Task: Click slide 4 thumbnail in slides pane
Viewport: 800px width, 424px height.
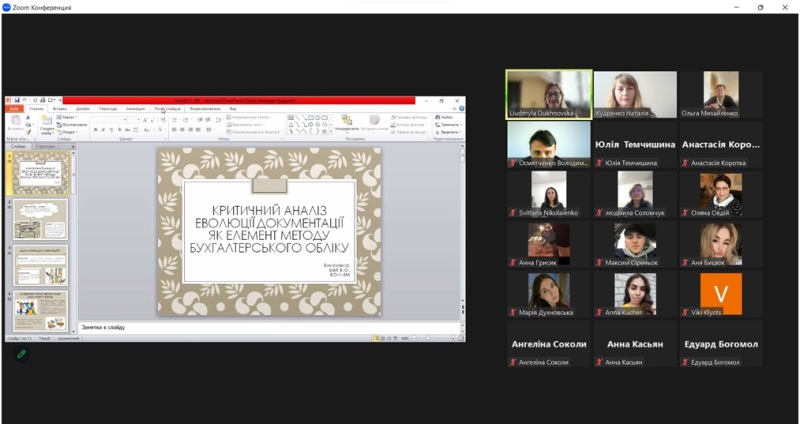Action: 40,311
